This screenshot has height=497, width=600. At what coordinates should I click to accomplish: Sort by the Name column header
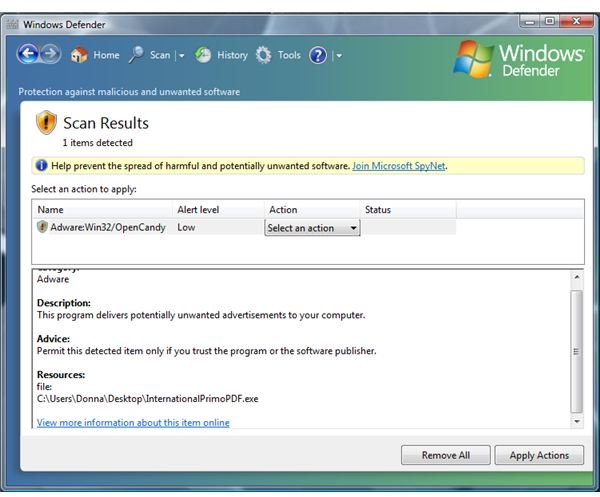click(x=102, y=209)
